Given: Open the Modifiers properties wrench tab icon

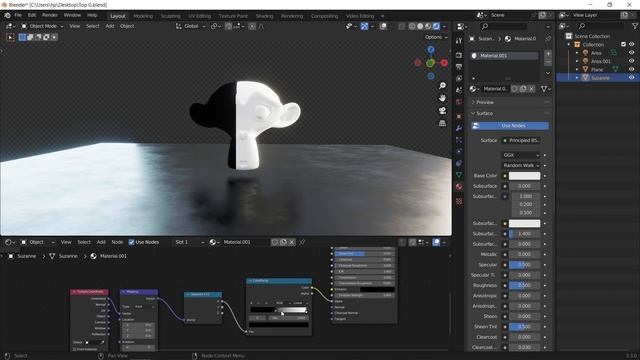Looking at the screenshot, I should [x=459, y=128].
